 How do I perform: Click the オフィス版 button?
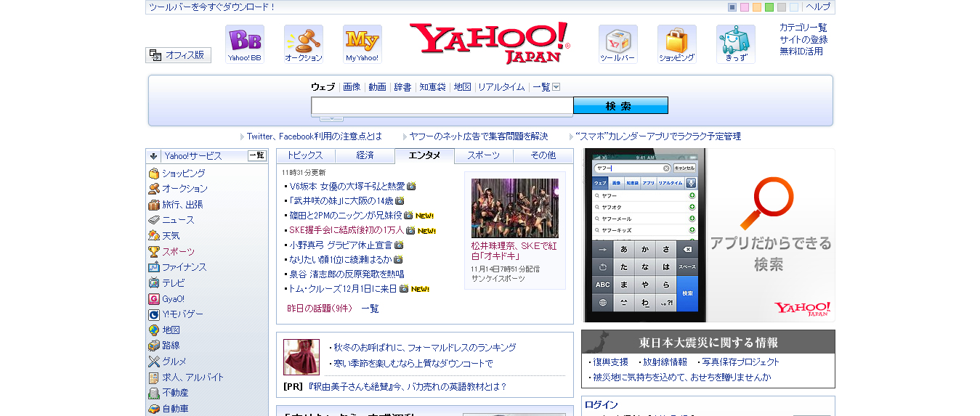(x=178, y=55)
